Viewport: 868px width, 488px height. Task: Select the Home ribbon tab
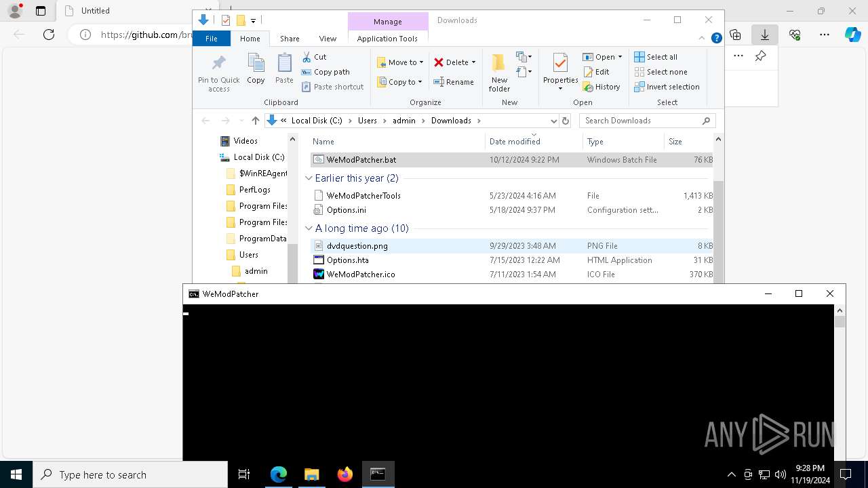click(250, 39)
